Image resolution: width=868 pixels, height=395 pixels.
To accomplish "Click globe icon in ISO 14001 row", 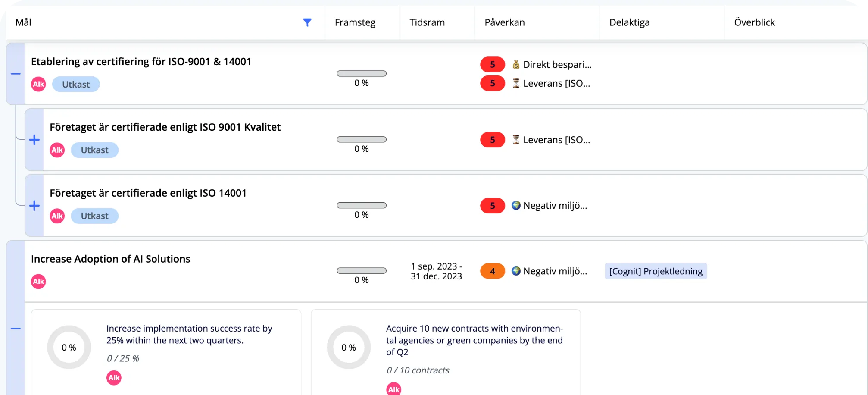I will [516, 205].
